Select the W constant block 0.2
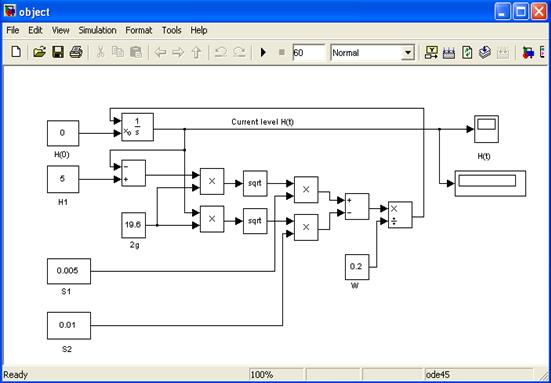551x383 pixels. point(357,267)
